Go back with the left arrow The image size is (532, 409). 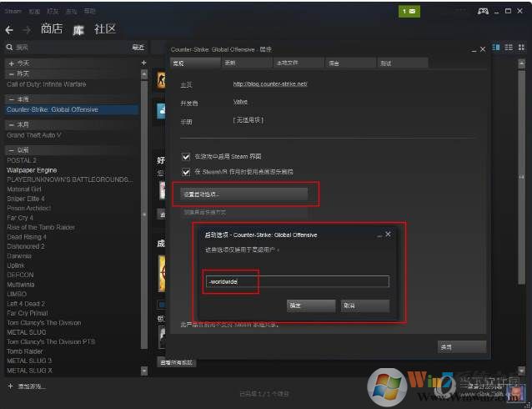coord(9,30)
